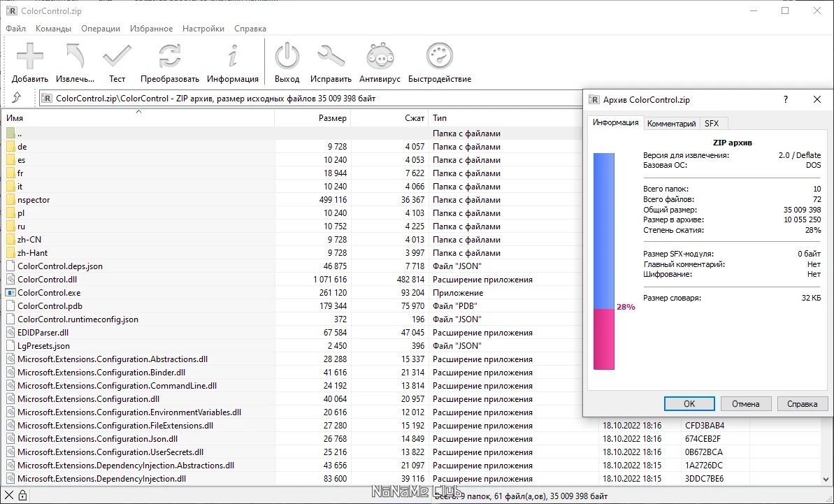Click the Справка button in dialog

pos(802,403)
